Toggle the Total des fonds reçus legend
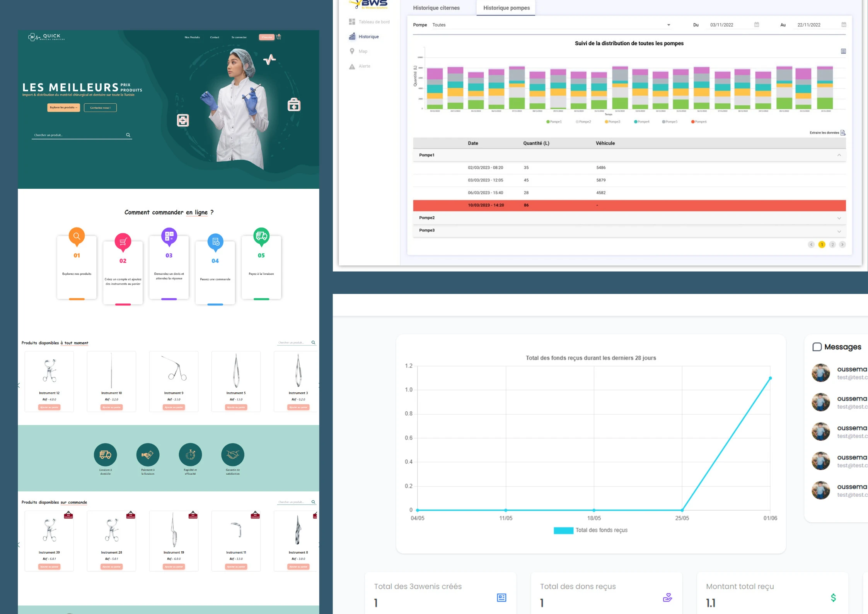The image size is (868, 614). (590, 530)
